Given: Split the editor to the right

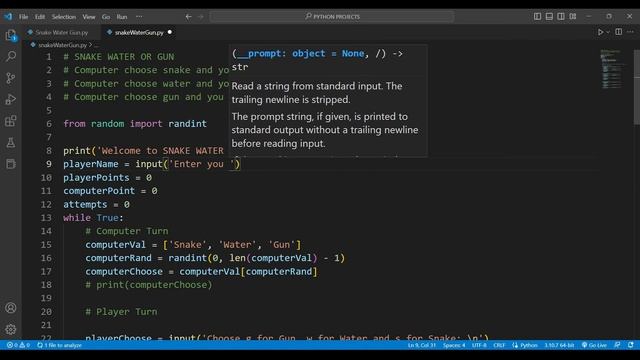Looking at the screenshot, I should (x=619, y=32).
